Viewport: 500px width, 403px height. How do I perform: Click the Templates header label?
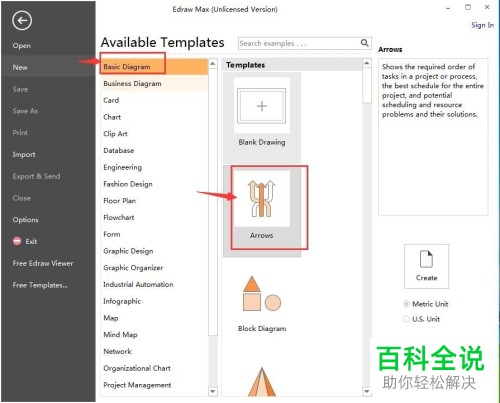point(245,65)
